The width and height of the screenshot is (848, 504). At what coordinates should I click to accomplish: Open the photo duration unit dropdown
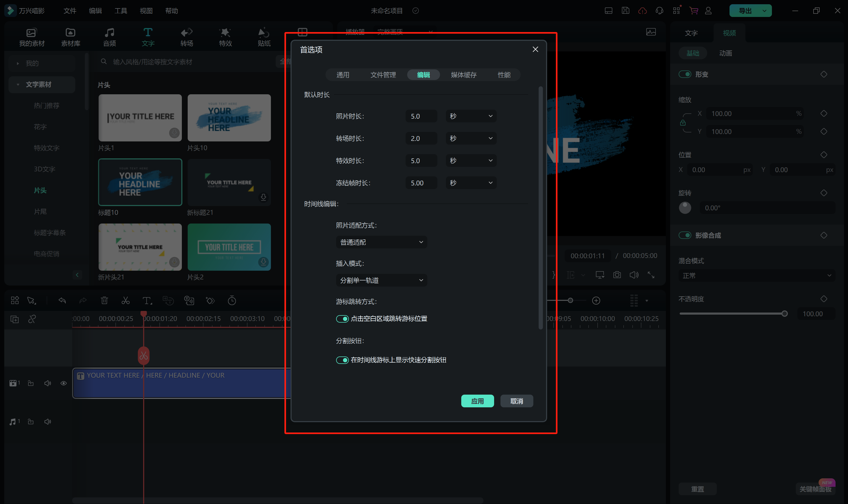(471, 116)
